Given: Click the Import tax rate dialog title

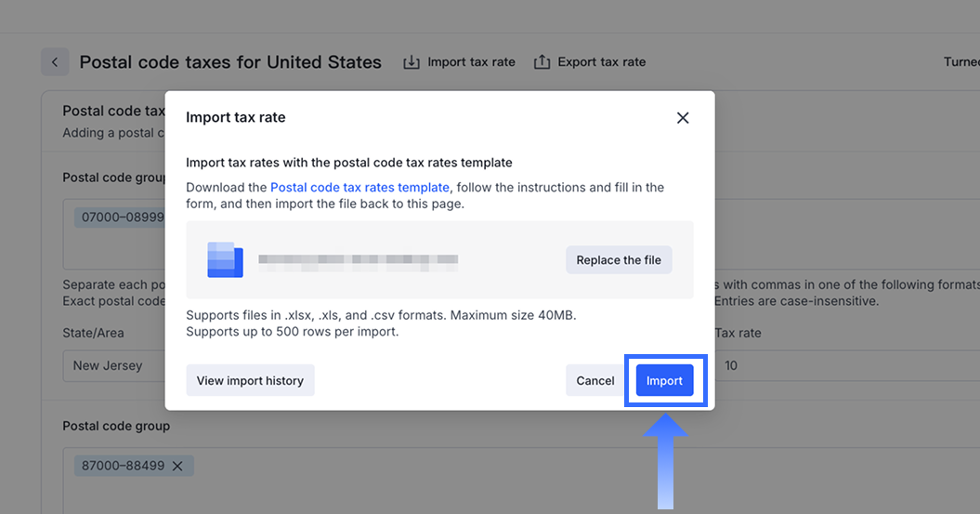Looking at the screenshot, I should click(236, 118).
